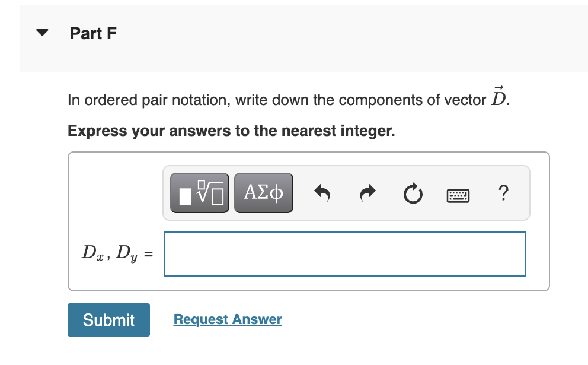Click inside the Dx, Dy answer field

[x=345, y=253]
